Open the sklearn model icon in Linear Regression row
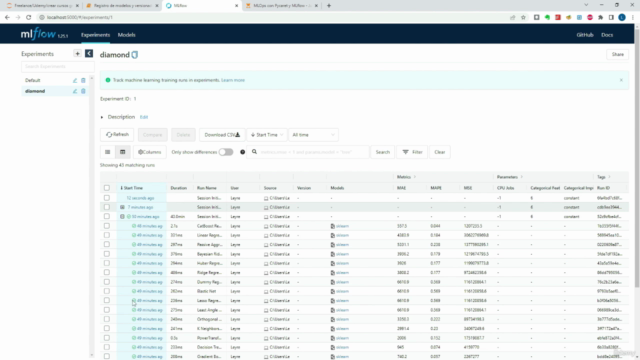640x360 pixels. (333, 236)
